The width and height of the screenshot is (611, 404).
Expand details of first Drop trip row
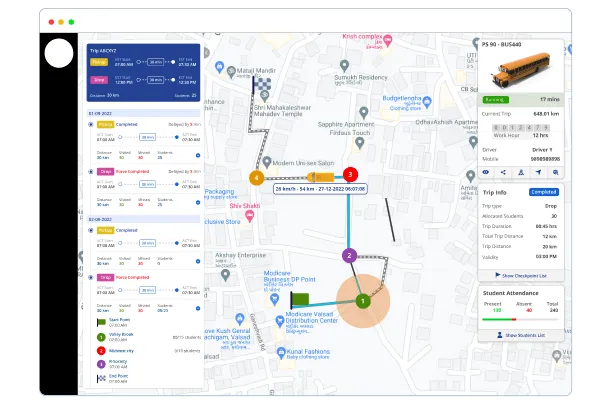(198, 202)
